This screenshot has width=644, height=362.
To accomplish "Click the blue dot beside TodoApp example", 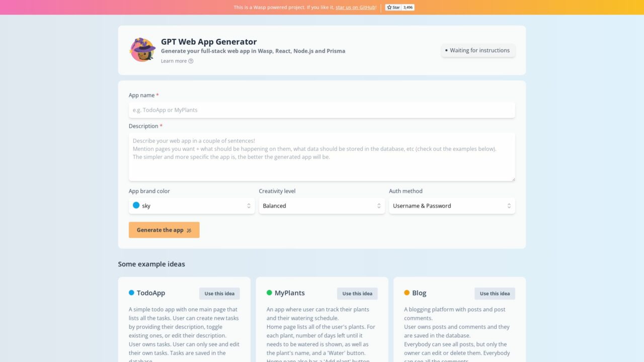I will point(132,293).
